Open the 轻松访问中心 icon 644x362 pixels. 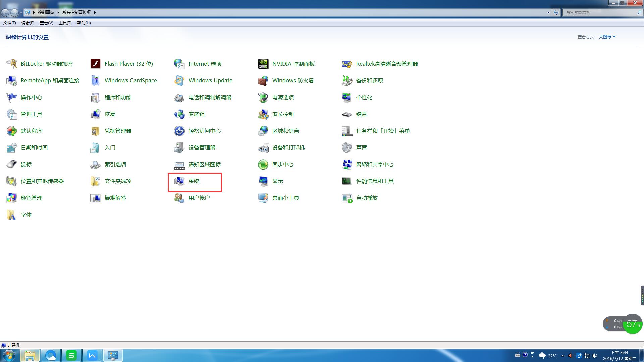coord(179,131)
